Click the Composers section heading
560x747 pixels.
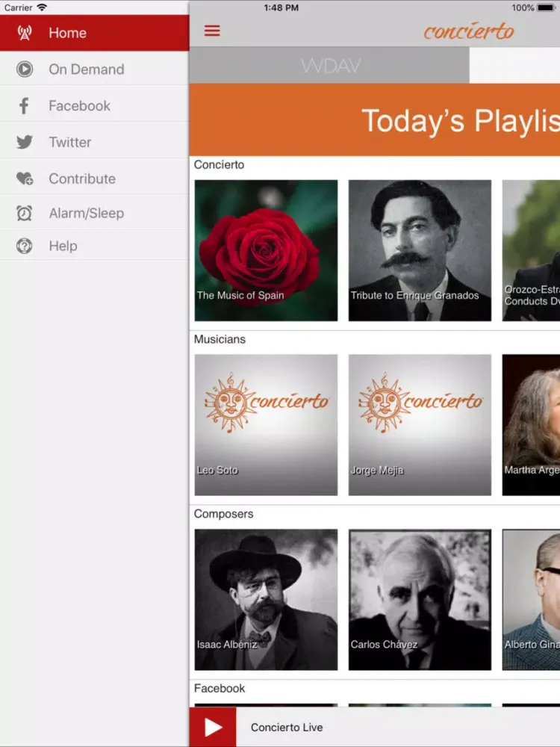click(223, 514)
